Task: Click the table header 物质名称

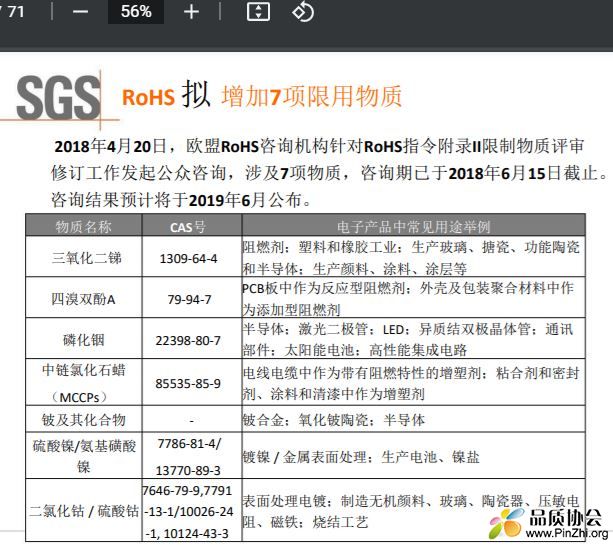Action: pos(83,226)
